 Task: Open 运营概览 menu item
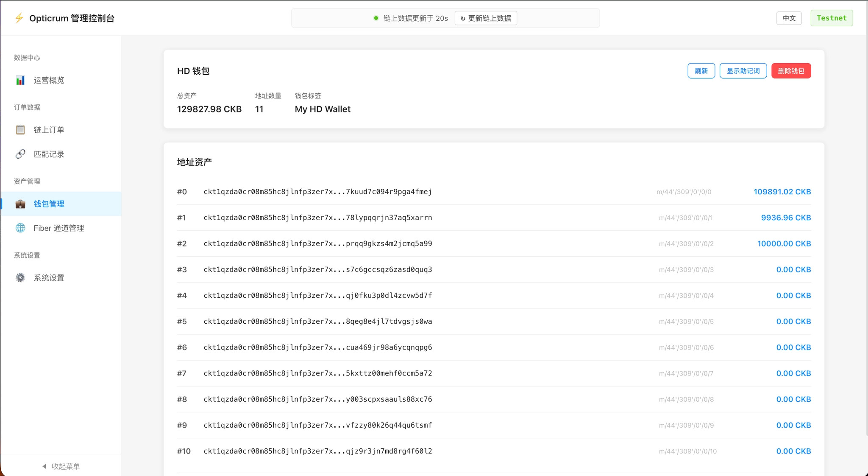tap(61, 80)
